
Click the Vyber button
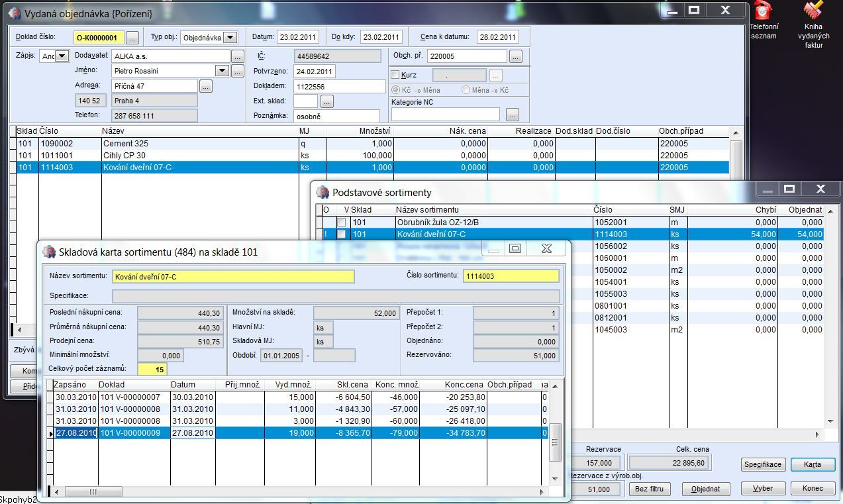coord(763,489)
